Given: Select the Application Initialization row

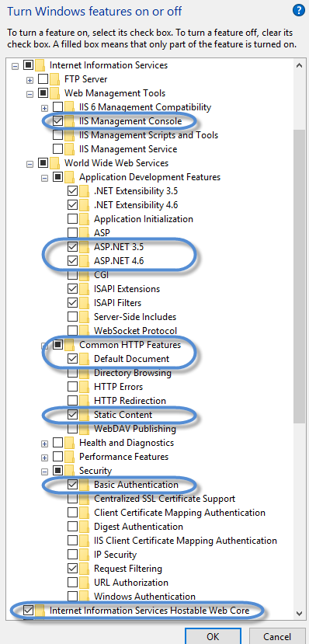Looking at the screenshot, I should 143,219.
